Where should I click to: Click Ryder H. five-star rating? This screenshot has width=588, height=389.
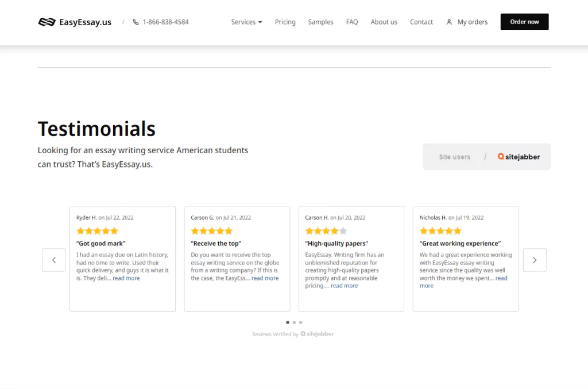coord(98,231)
